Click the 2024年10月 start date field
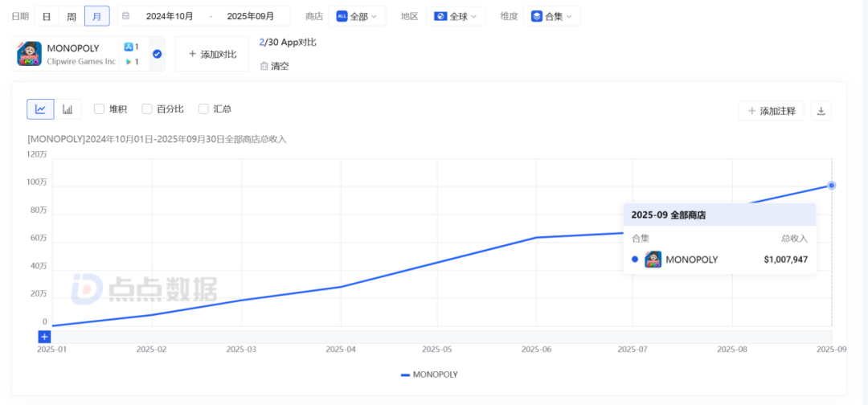Viewport: 868px width, 405px height. [170, 16]
